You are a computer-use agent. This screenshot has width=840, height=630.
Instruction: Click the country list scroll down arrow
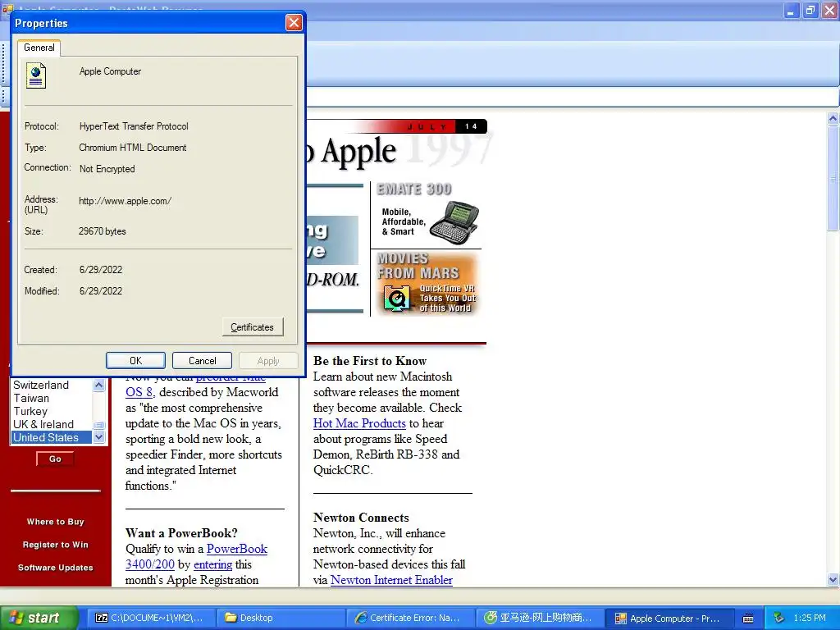point(99,437)
